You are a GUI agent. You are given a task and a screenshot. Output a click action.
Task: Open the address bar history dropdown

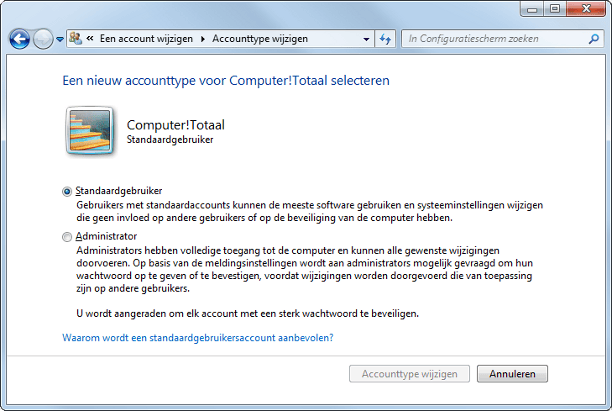[366, 39]
